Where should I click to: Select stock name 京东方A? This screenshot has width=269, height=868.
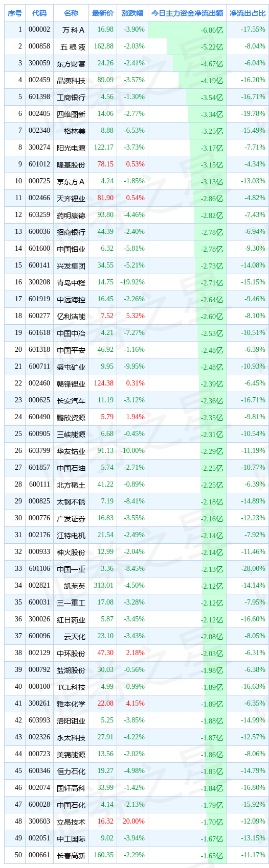(x=71, y=182)
